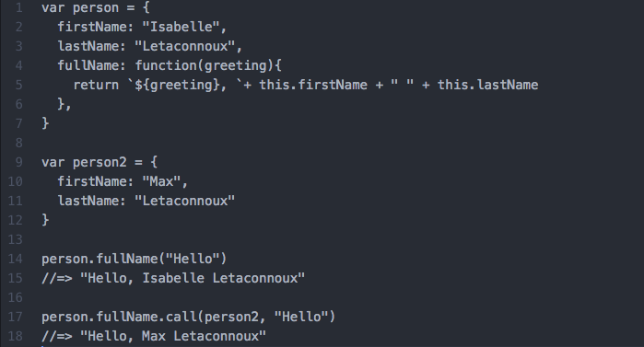
Task: Click the fullName property key on line 4
Action: click(88, 65)
